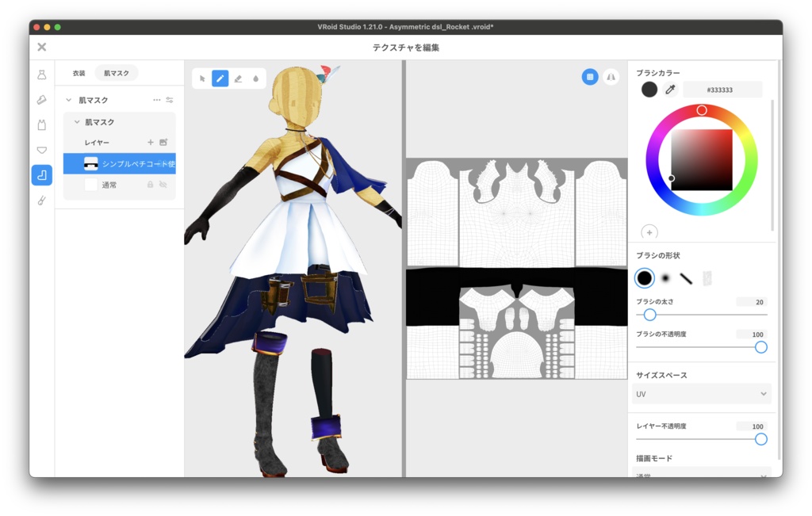Add a new layer with the plus icon
812x516 pixels.
(x=151, y=142)
